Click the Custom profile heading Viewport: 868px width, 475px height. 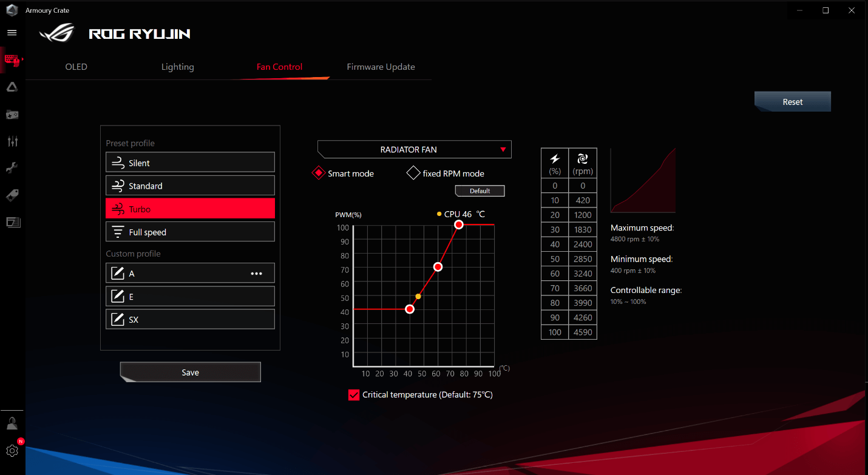pos(134,254)
